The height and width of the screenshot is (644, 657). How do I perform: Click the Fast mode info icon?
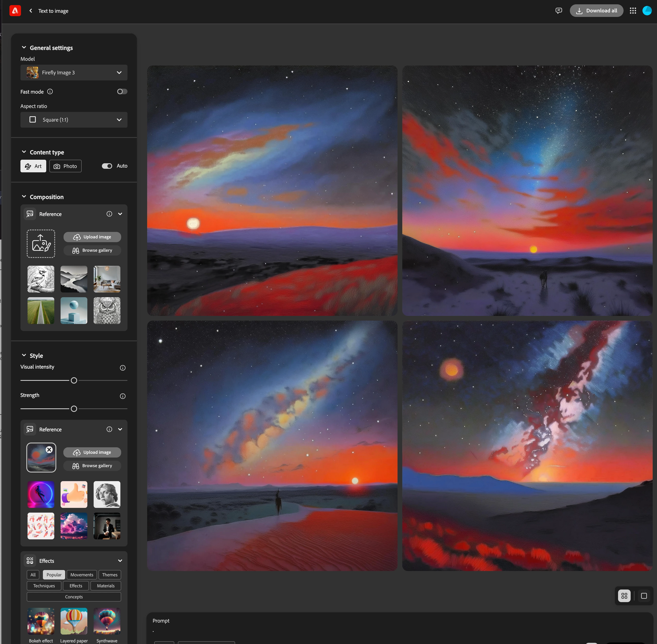pos(50,92)
